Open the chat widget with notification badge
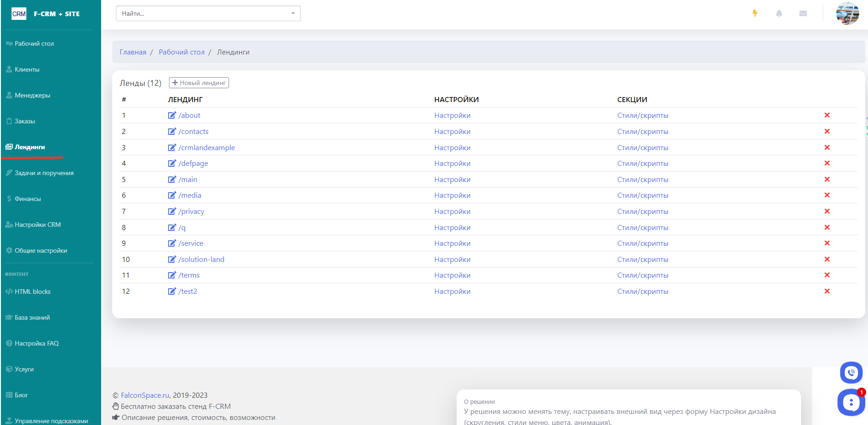This screenshot has height=425, width=868. 850,402
